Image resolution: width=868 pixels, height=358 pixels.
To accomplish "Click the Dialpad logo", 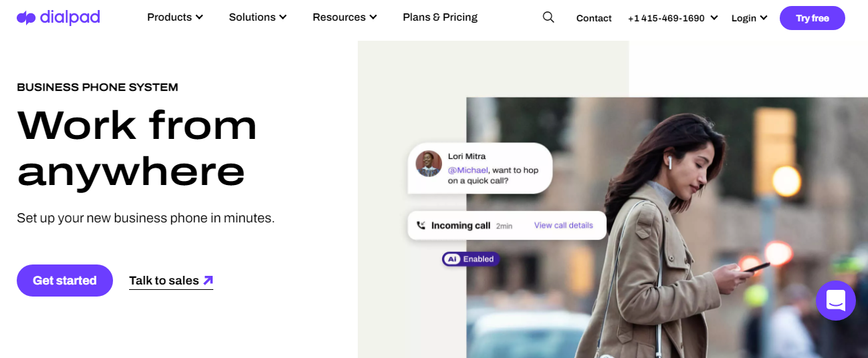I will [58, 18].
